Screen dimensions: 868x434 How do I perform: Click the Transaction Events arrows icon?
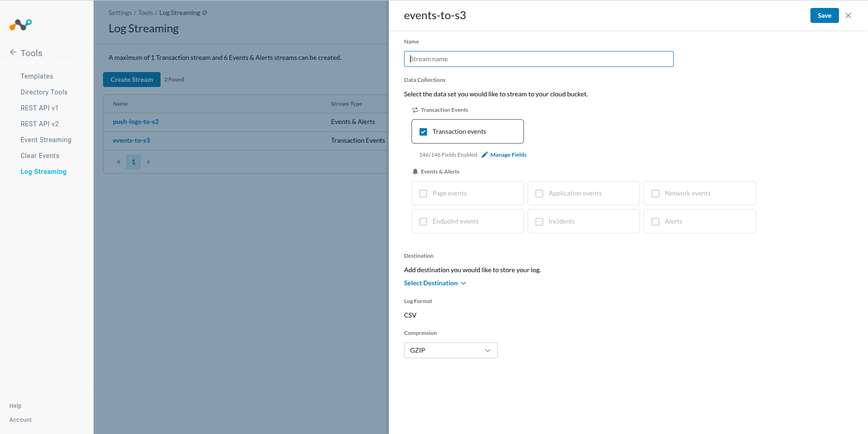click(x=415, y=110)
